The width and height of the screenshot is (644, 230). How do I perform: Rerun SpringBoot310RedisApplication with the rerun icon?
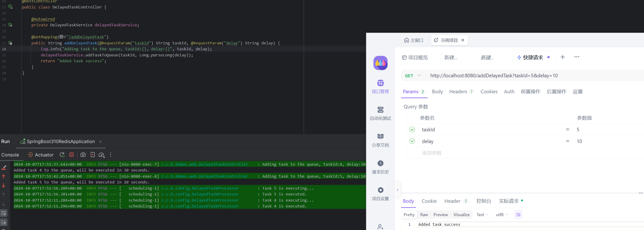tap(62, 155)
